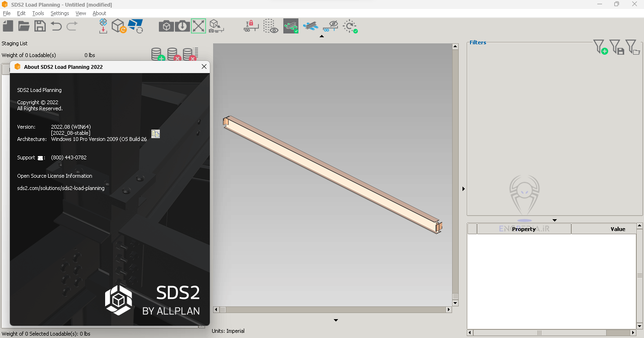Viewport: 644px width, 338px height.
Task: Click the Value column header
Action: (x=603, y=229)
